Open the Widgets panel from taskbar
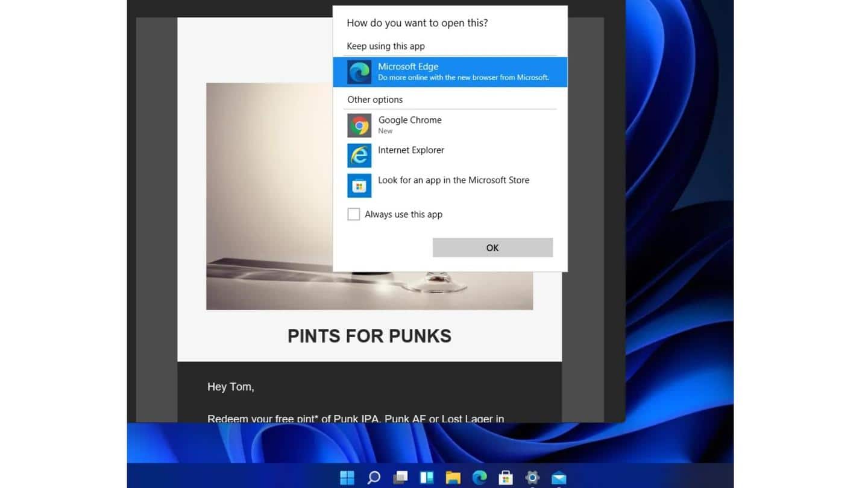Viewport: 868px width, 488px height. [x=427, y=478]
